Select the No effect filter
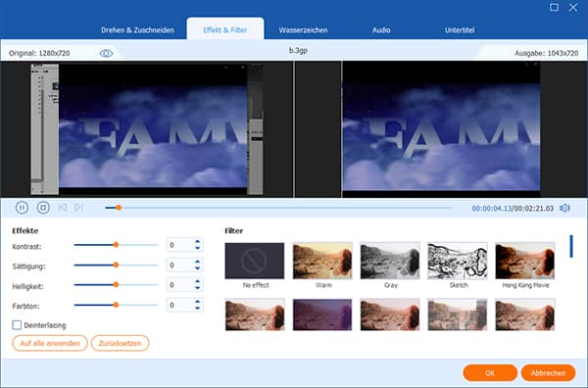 [x=255, y=261]
